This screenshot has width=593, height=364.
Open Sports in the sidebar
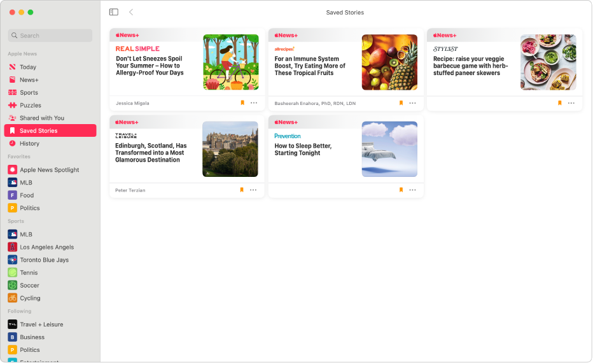50,93
